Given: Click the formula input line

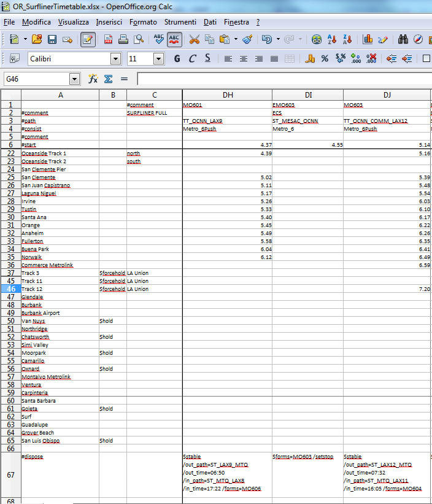Looking at the screenshot, I should (282, 79).
